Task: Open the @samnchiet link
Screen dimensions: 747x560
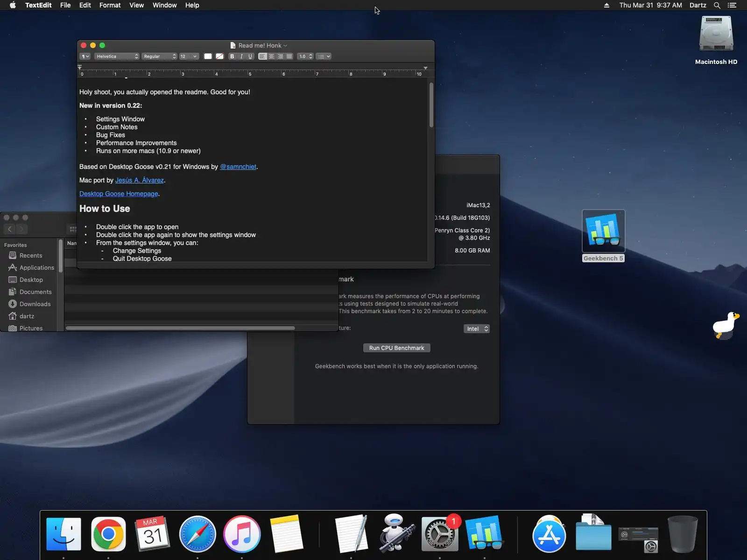Action: (238, 167)
